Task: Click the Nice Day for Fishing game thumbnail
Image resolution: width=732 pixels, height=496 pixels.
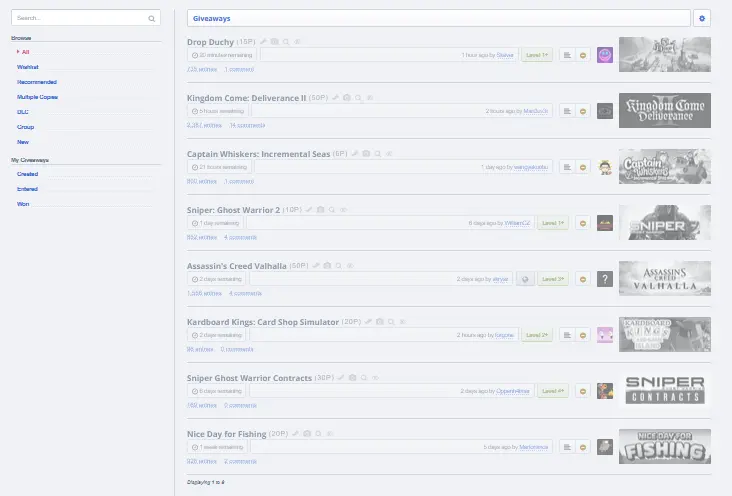Action: coord(665,446)
